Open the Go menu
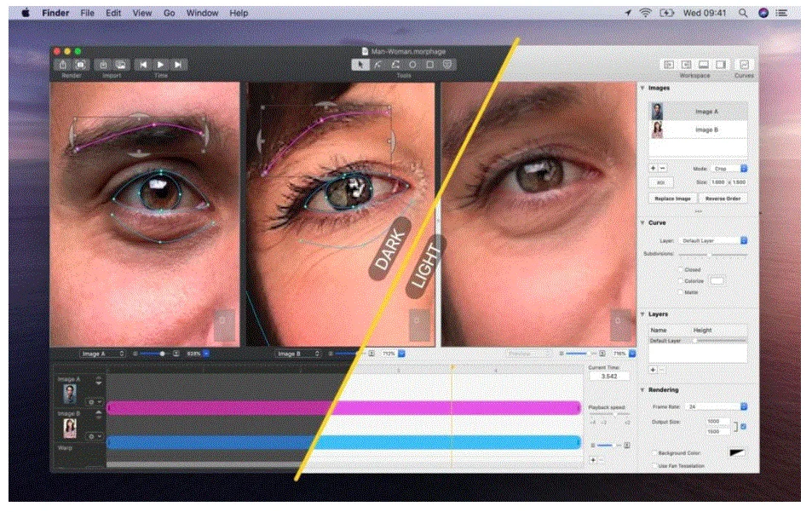The height and width of the screenshot is (512, 812). pos(169,13)
